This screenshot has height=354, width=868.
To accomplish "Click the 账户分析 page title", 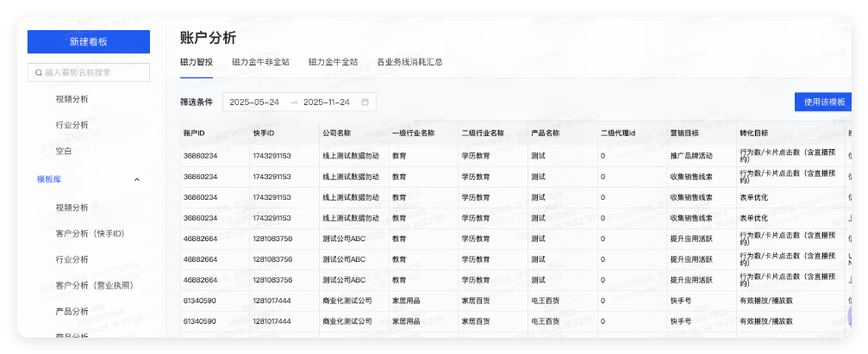I will (208, 38).
